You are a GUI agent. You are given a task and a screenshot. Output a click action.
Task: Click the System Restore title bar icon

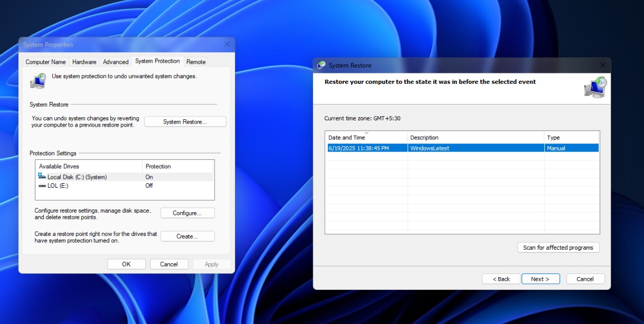pos(321,65)
